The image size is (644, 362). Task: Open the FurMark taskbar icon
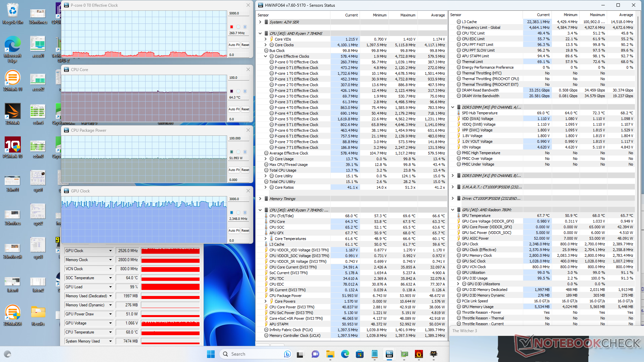pyautogui.click(x=419, y=354)
